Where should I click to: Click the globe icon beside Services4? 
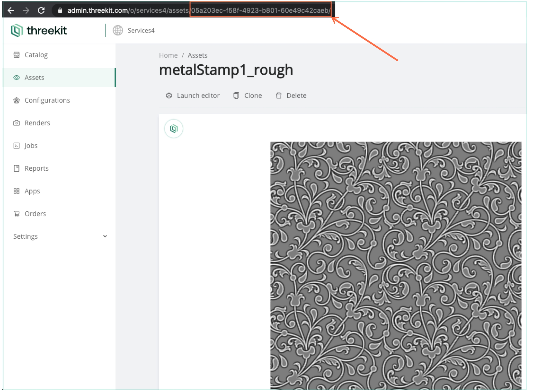[118, 30]
